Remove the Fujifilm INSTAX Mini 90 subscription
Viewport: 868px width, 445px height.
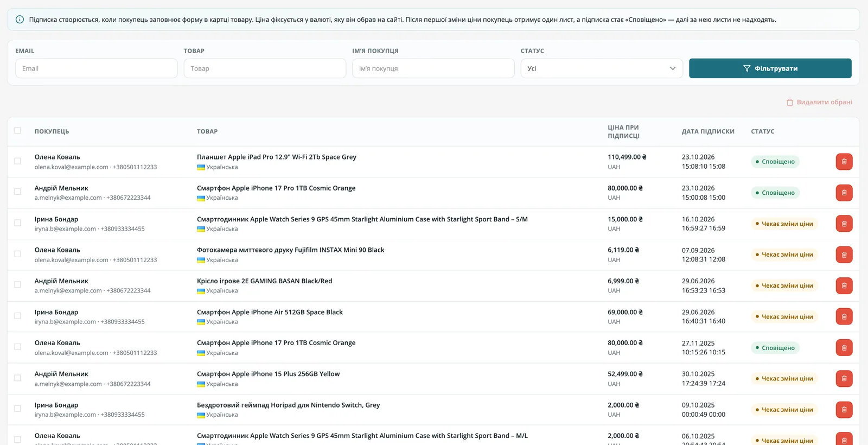[844, 255]
